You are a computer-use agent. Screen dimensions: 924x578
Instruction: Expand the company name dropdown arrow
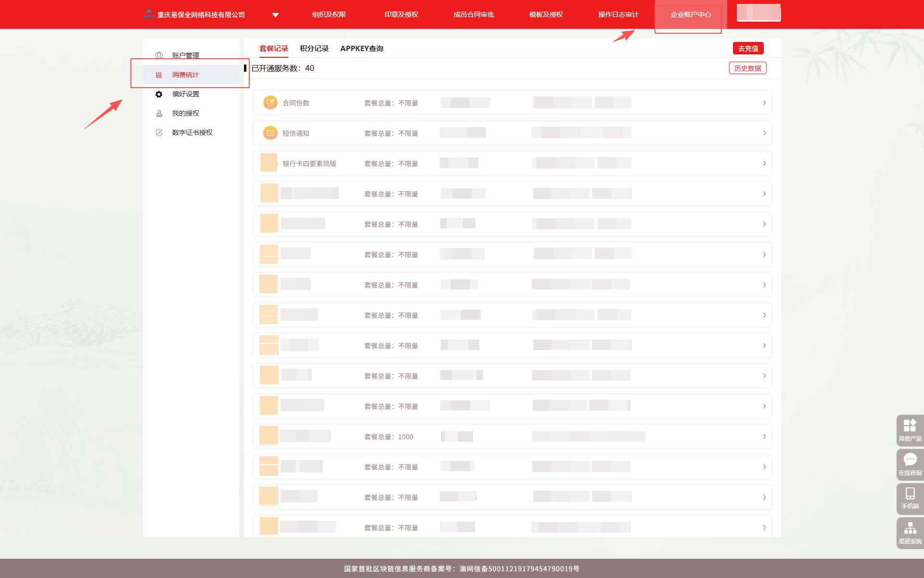(x=275, y=15)
